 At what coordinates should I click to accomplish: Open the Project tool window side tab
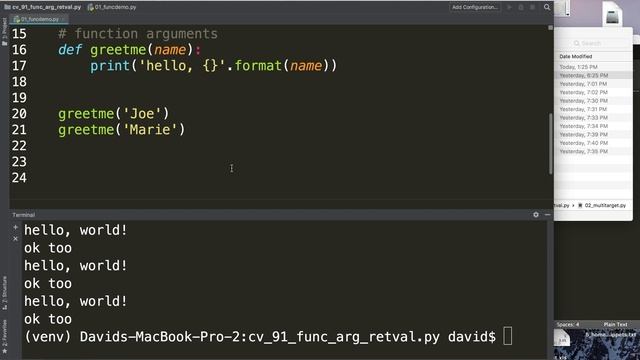pyautogui.click(x=4, y=31)
